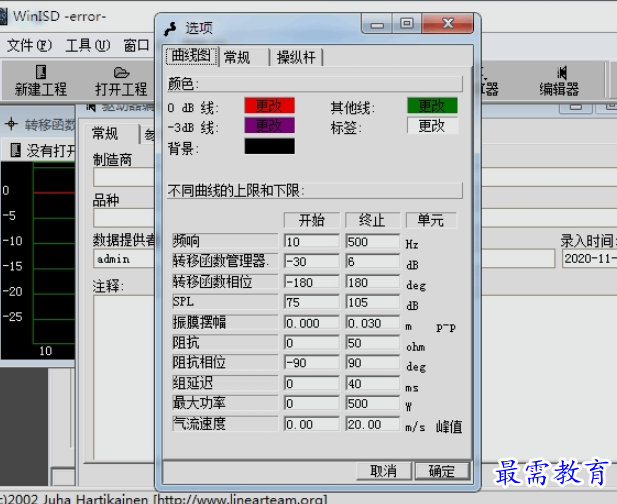Image resolution: width=617 pixels, height=504 pixels.
Task: Click the 没有打开 project entry
Action: 42,150
